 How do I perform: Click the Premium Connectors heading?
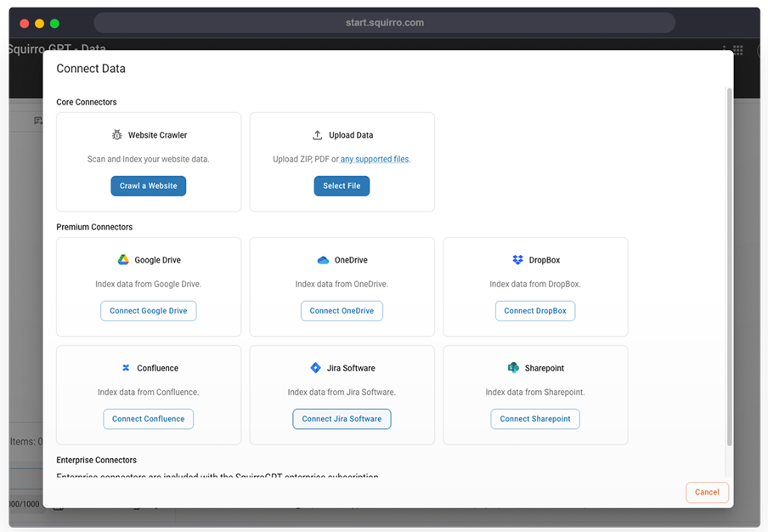(94, 227)
